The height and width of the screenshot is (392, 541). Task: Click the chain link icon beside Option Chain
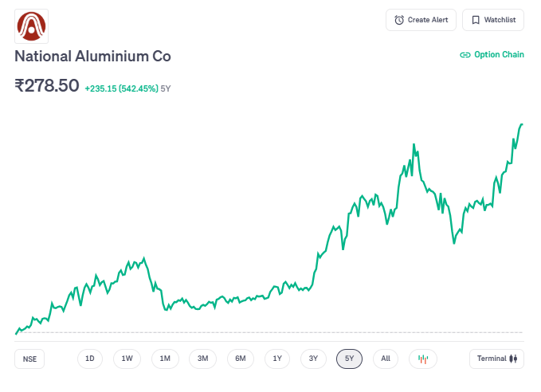pyautogui.click(x=465, y=55)
